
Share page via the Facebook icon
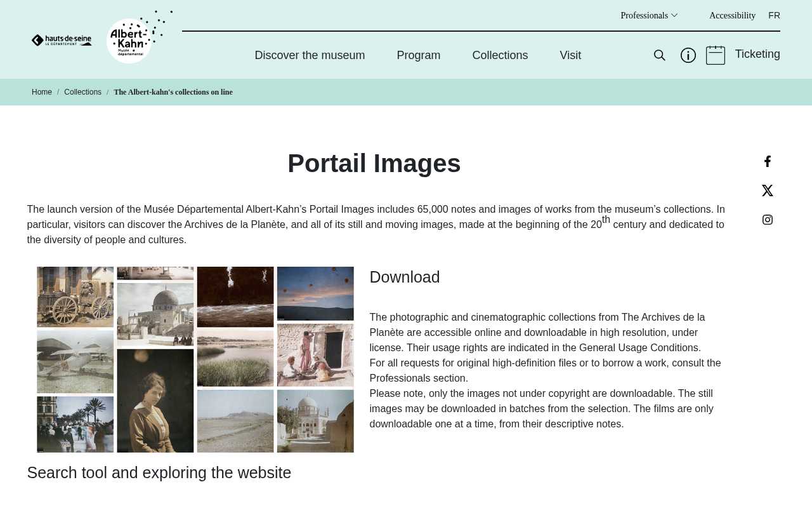pyautogui.click(x=767, y=161)
